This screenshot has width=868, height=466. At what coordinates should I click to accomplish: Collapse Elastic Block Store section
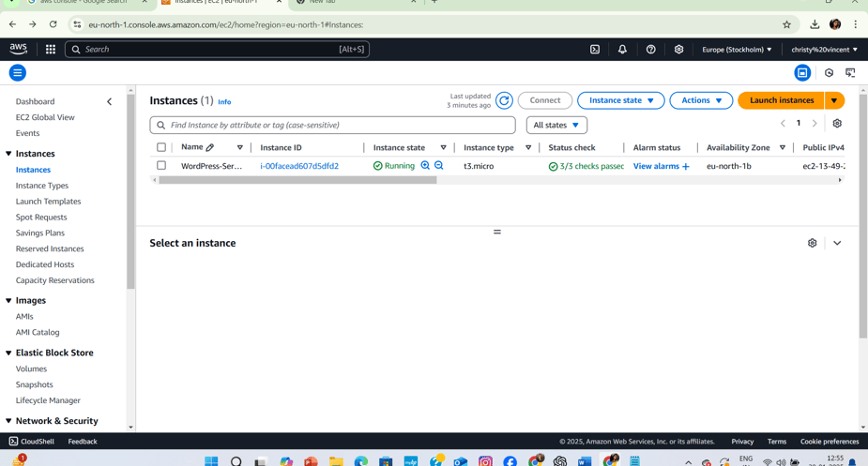(x=8, y=353)
